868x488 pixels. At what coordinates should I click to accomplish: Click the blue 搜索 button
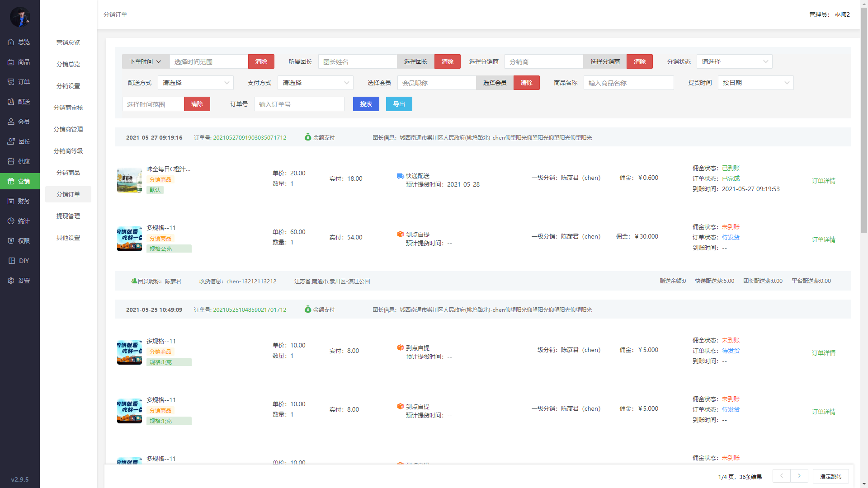[366, 104]
